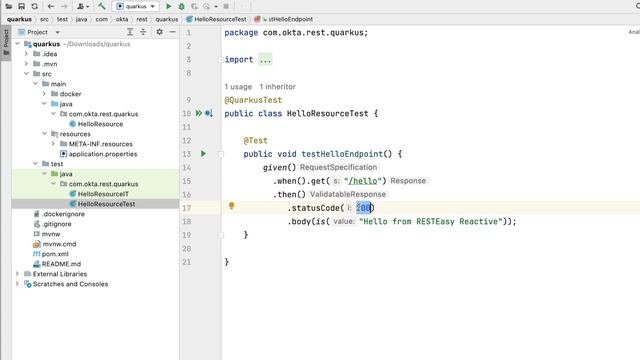Click the '1 usage' code hint
Viewport: 640px width, 360px height.
click(238, 87)
